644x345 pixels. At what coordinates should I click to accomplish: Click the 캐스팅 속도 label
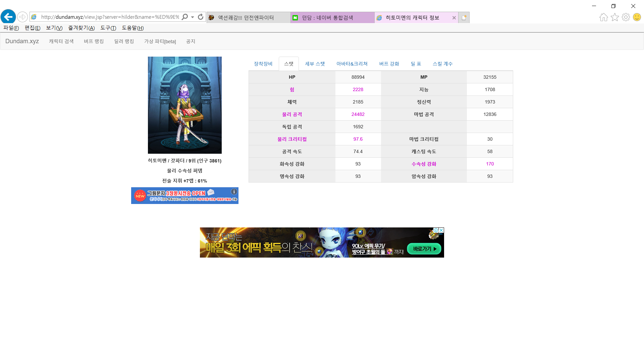[x=424, y=151]
